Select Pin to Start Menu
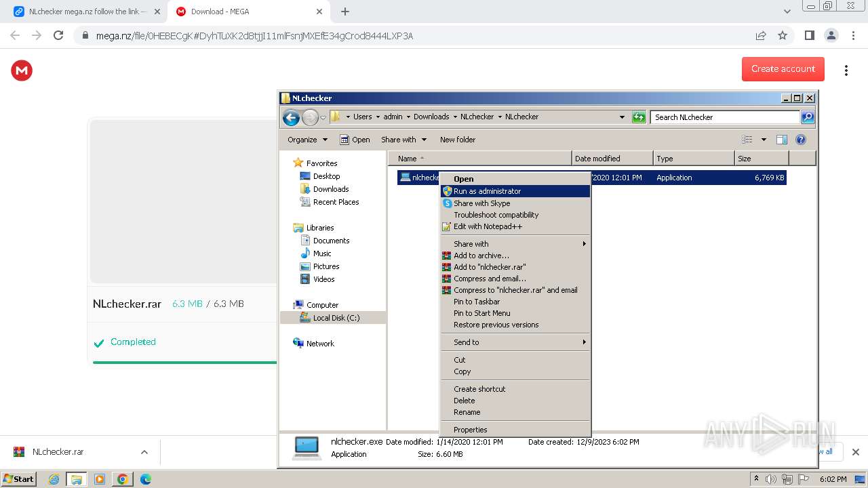Viewport: 868px width, 488px height. [515, 313]
